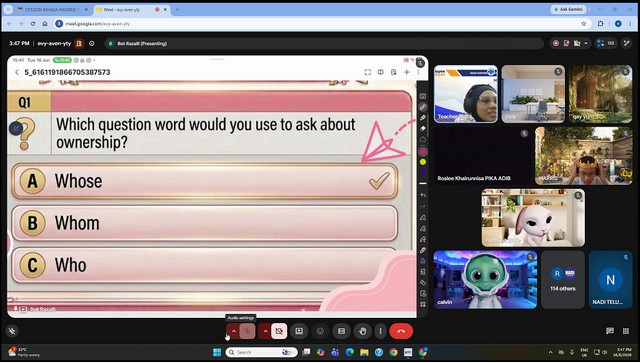Open the notes icon in top-right Meet bar
The image size is (640, 363).
tap(566, 43)
